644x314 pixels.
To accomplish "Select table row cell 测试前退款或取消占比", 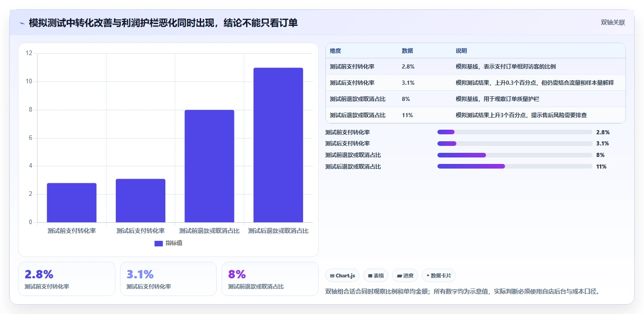I will coord(358,99).
